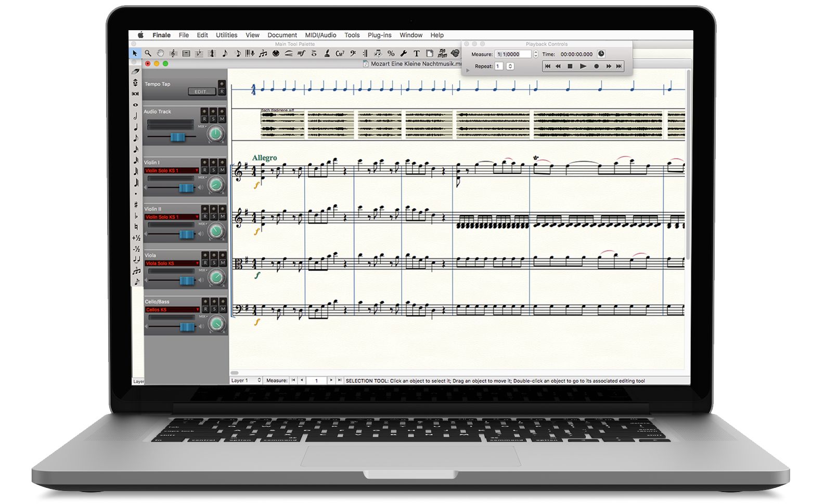Solo the Violin I track

pos(214,170)
